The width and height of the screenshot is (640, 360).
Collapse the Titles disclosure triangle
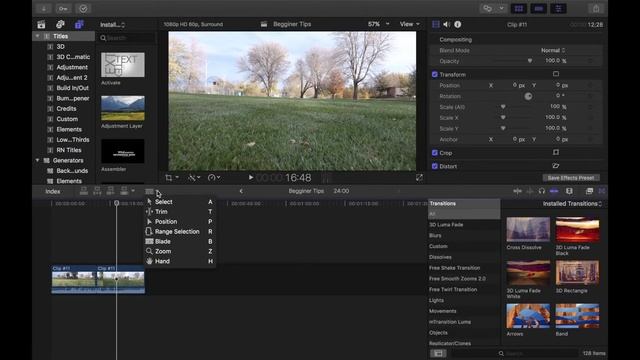[38, 36]
